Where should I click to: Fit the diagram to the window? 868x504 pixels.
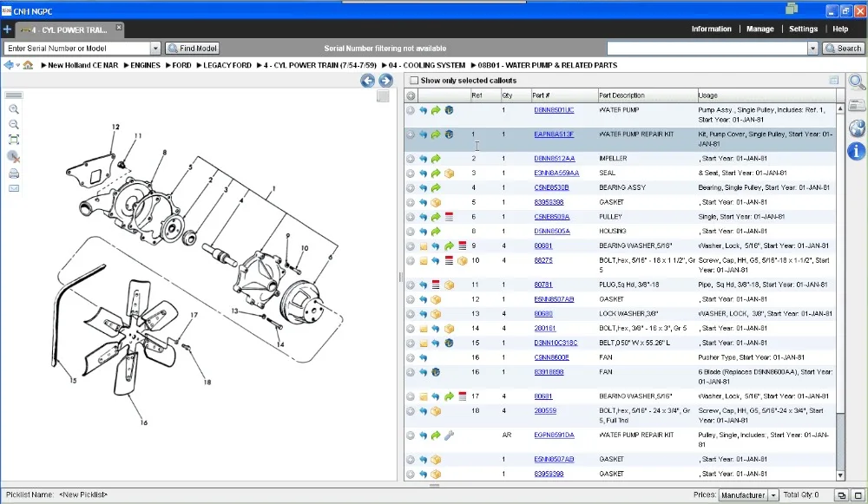pos(14,140)
